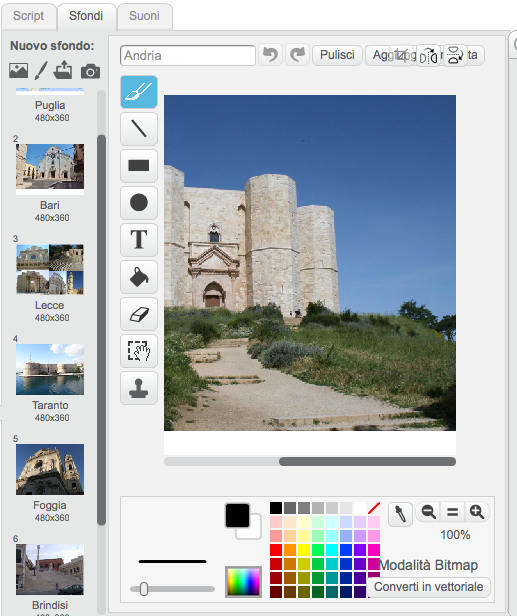Switch to the Script tab
Viewport: 517px width, 616px height.
[x=29, y=16]
